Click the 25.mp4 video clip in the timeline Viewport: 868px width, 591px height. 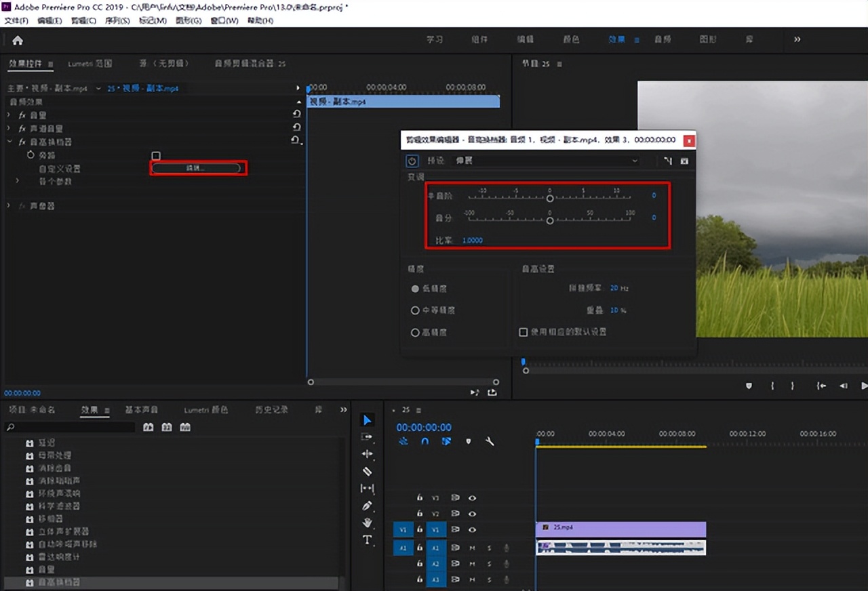[x=620, y=529]
